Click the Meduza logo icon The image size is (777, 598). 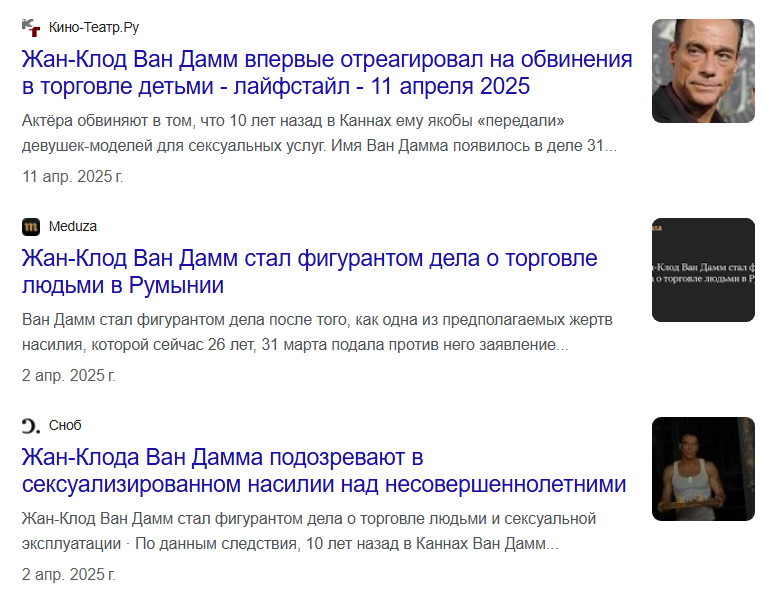[x=31, y=227]
